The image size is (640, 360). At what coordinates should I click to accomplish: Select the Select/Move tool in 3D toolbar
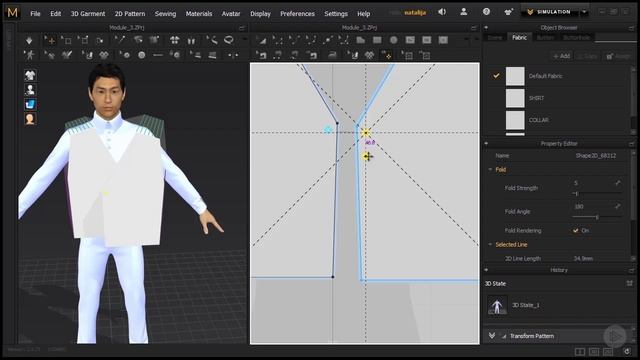[x=50, y=40]
